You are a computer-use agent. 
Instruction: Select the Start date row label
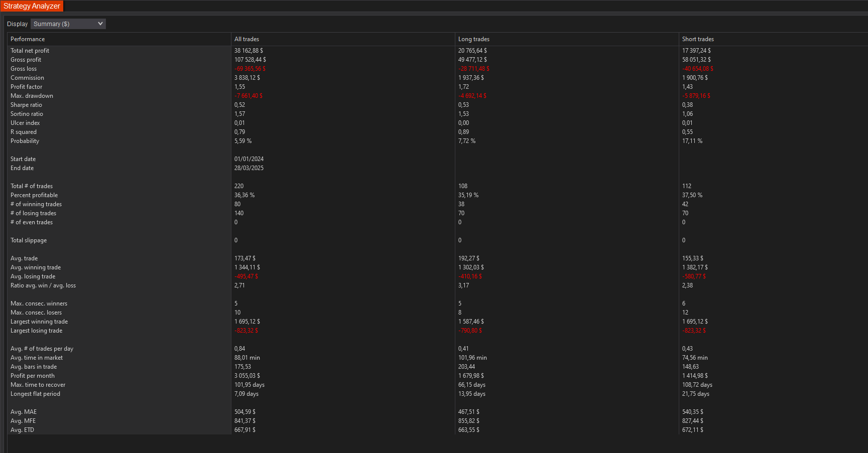tap(23, 159)
